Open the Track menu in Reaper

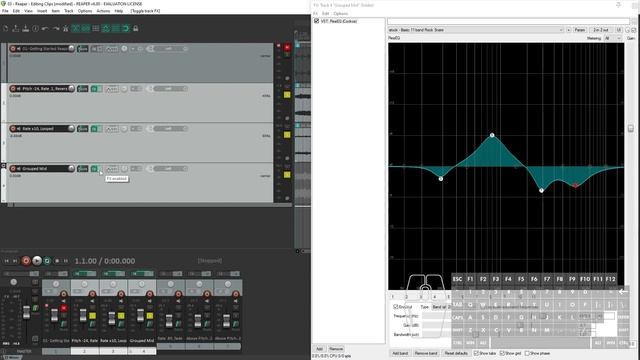click(x=69, y=11)
